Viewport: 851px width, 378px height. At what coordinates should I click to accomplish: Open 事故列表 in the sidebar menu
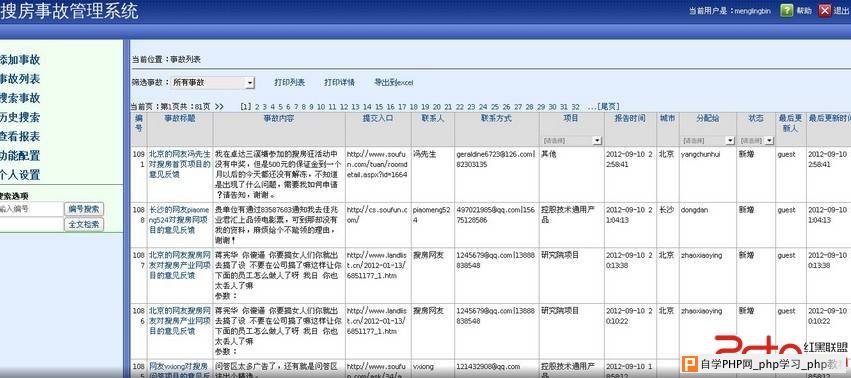(20, 79)
